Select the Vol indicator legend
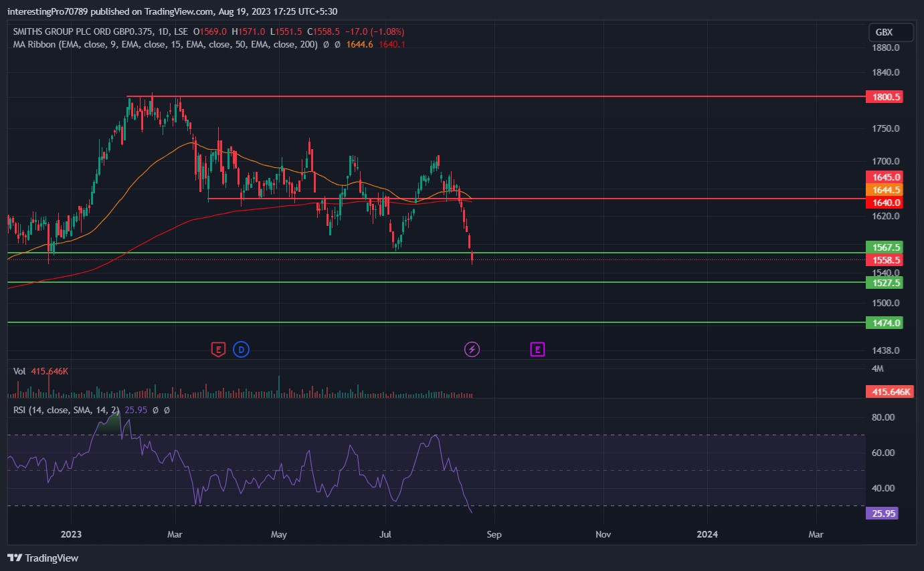This screenshot has height=571, width=924. [19, 370]
